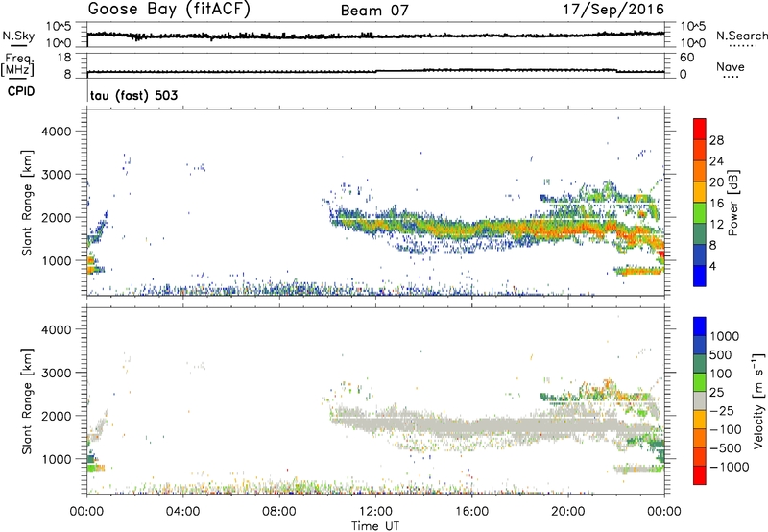Click the Nave legend label
The image size is (768, 532).
point(731,66)
